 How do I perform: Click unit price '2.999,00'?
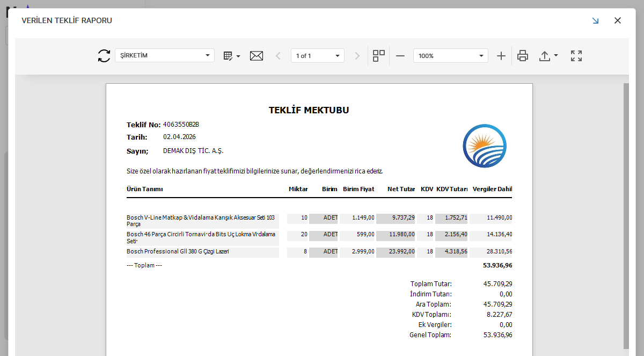(363, 251)
